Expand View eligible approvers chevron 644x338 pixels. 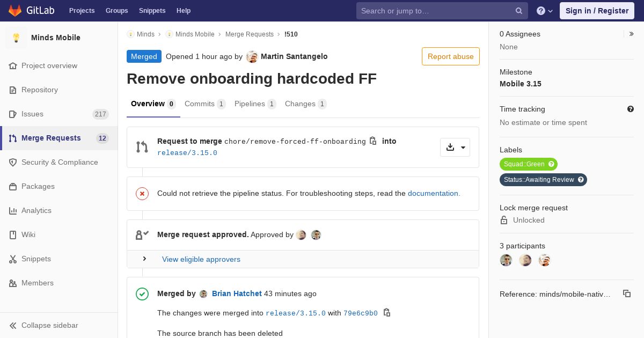(144, 259)
